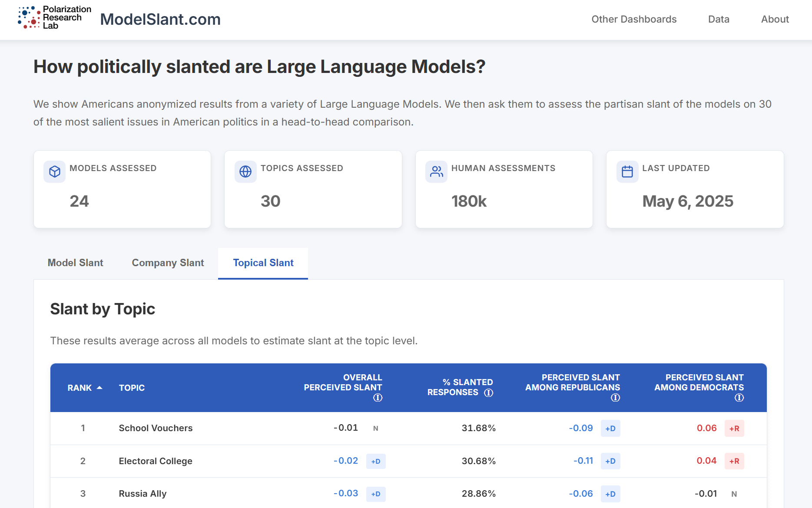This screenshot has height=508, width=812.
Task: Click the Russia Ally Democrat value -0.01
Action: pyautogui.click(x=706, y=494)
